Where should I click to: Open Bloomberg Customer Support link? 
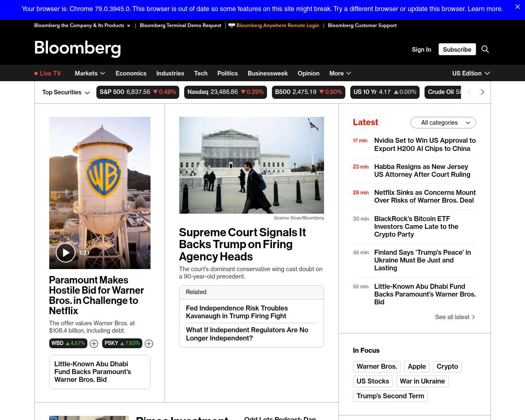(x=362, y=25)
